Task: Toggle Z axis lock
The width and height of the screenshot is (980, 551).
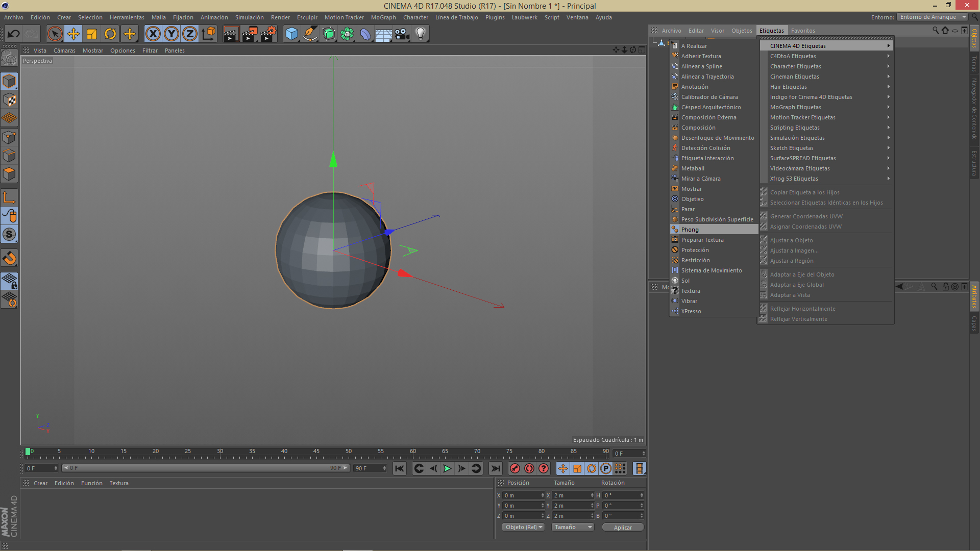Action: (190, 34)
